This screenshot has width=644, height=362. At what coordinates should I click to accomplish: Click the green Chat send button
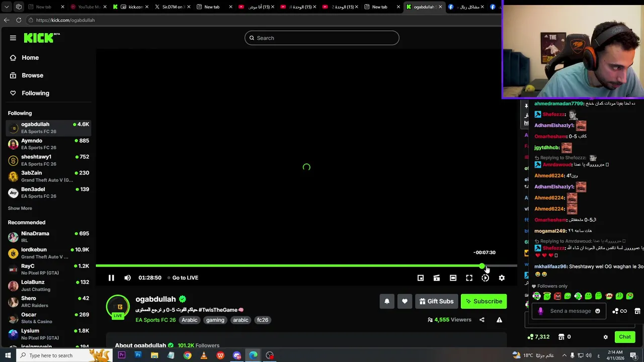pyautogui.click(x=625, y=337)
